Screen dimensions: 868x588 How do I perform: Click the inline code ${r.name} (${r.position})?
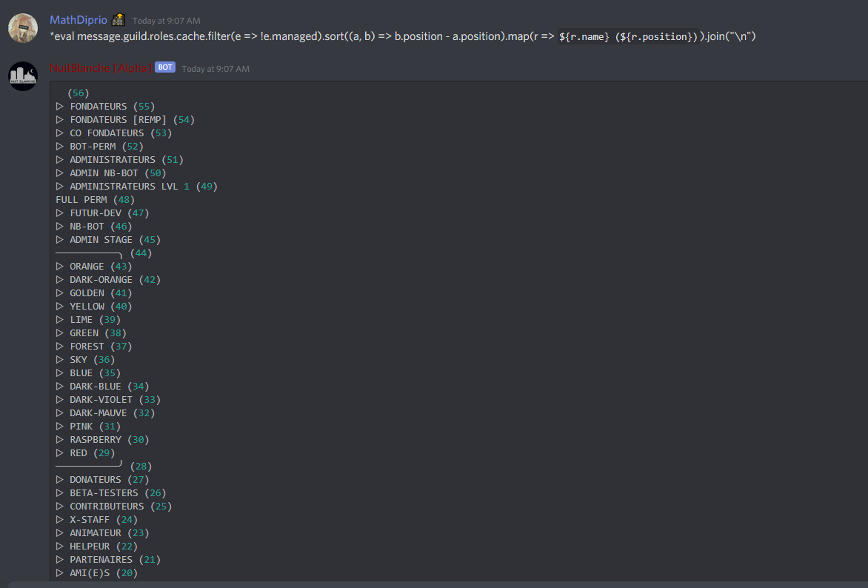628,36
